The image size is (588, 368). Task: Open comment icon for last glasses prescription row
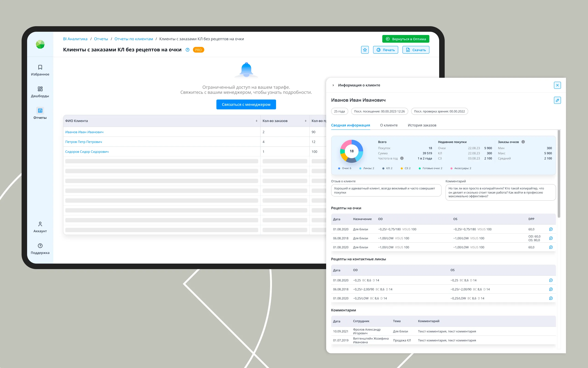tap(551, 247)
